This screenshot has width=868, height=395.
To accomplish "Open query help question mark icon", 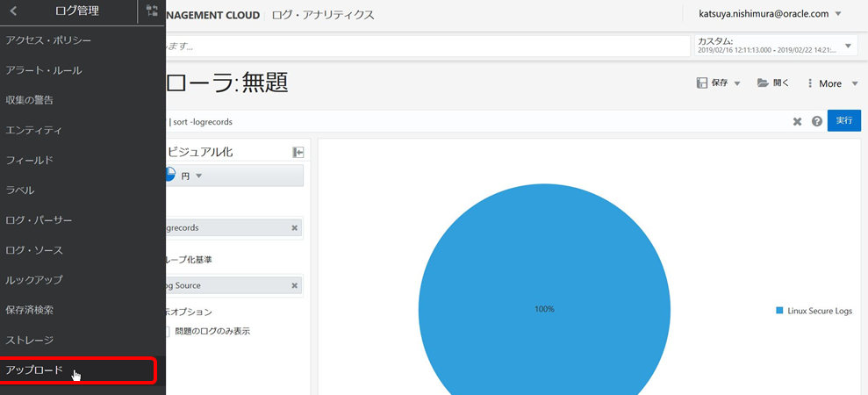I will coord(816,121).
